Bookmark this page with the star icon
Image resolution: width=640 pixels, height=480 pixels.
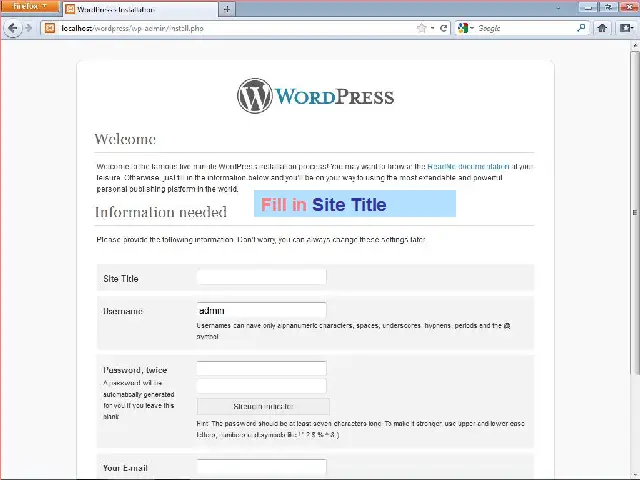[x=422, y=28]
